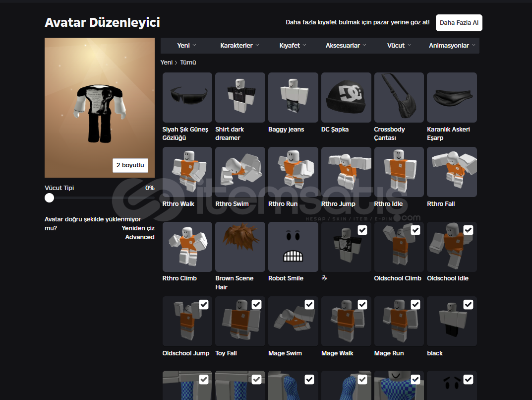532x400 pixels.
Task: Click the み shirt item thumbnail
Action: point(346,247)
